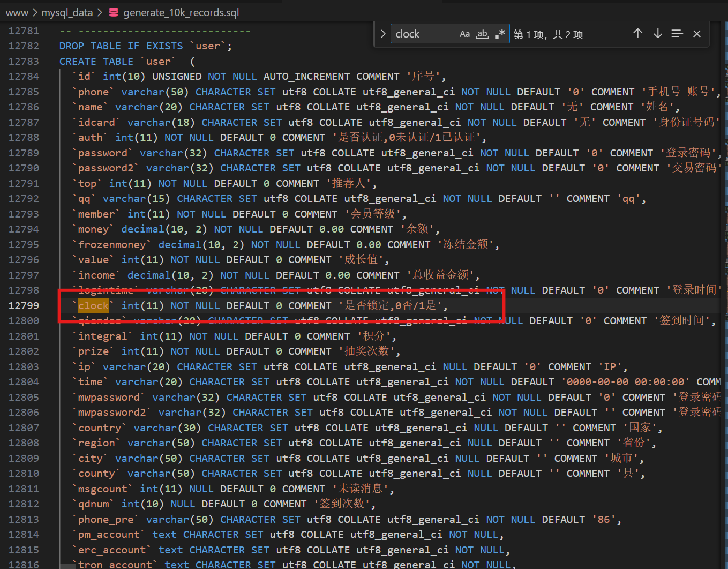Click the `msgcount` column name
Viewport: 728px width, 569px height.
click(x=103, y=489)
